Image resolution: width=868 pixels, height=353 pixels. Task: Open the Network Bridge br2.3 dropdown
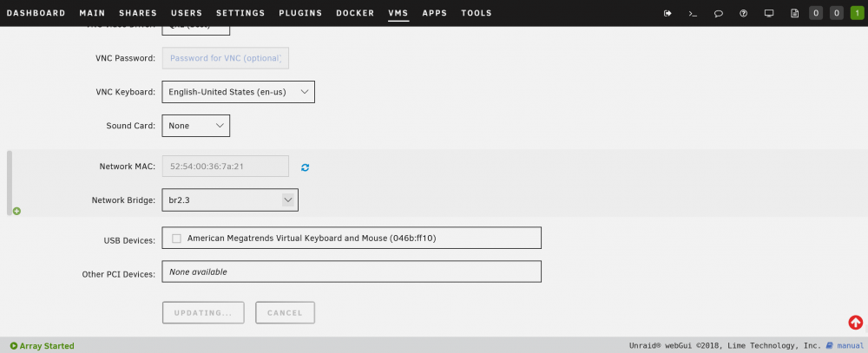230,199
